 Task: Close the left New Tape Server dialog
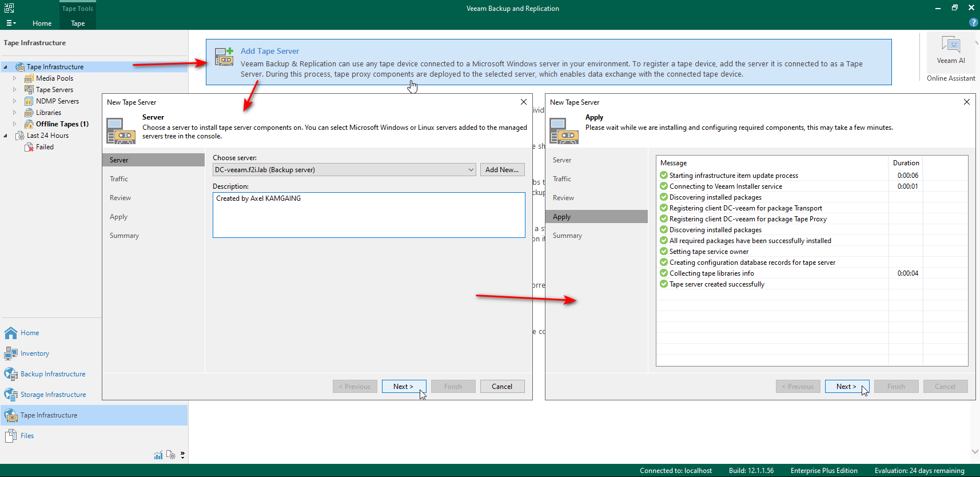[523, 102]
